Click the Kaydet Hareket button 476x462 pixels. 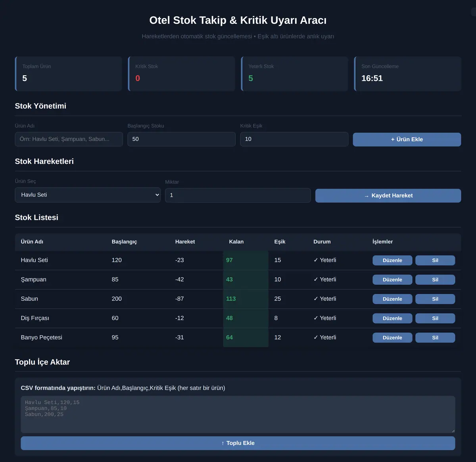[388, 196]
